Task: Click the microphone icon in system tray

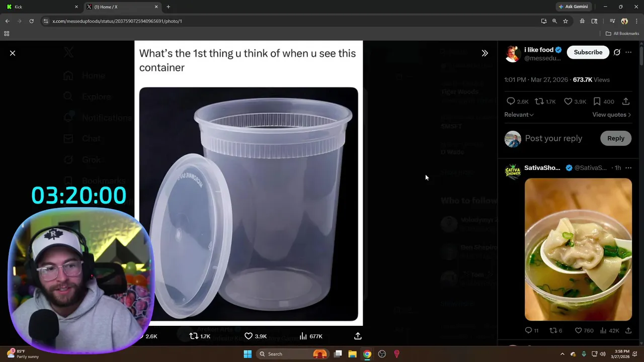Action: pyautogui.click(x=584, y=354)
